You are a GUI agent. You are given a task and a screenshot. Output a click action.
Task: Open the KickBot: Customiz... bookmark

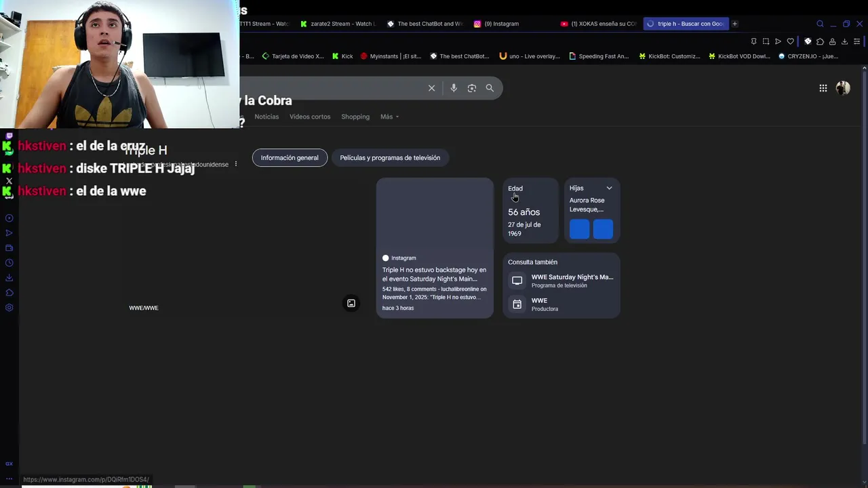click(x=669, y=56)
